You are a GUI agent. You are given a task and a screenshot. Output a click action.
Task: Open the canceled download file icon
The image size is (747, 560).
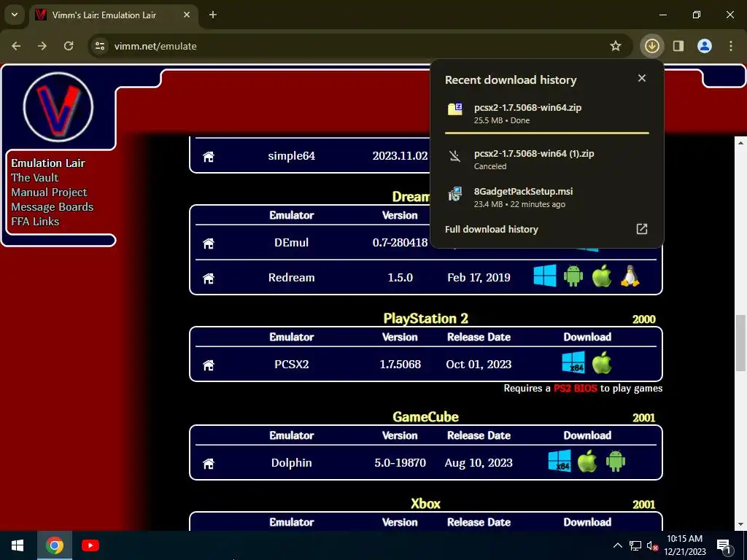(455, 156)
